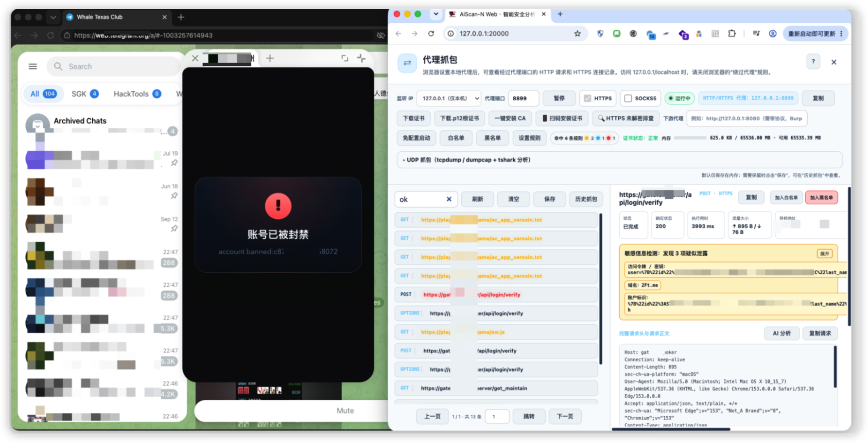Expand sensitive info with 展开
Image resolution: width=868 pixels, height=443 pixels.
click(825, 254)
